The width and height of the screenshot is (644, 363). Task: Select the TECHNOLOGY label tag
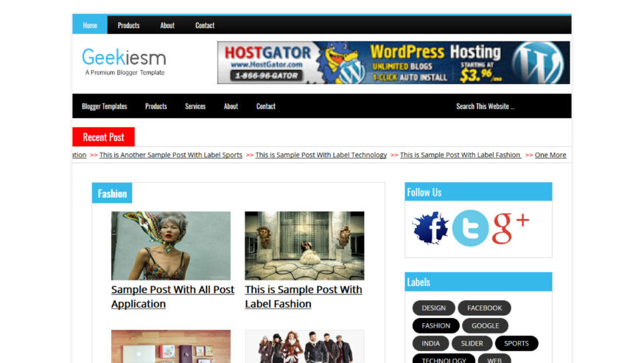pyautogui.click(x=444, y=359)
